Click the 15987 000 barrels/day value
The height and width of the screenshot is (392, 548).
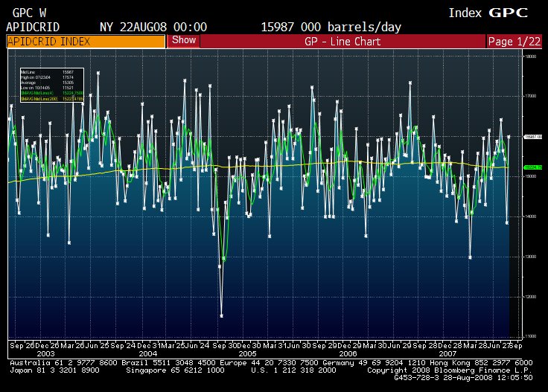pyautogui.click(x=331, y=27)
